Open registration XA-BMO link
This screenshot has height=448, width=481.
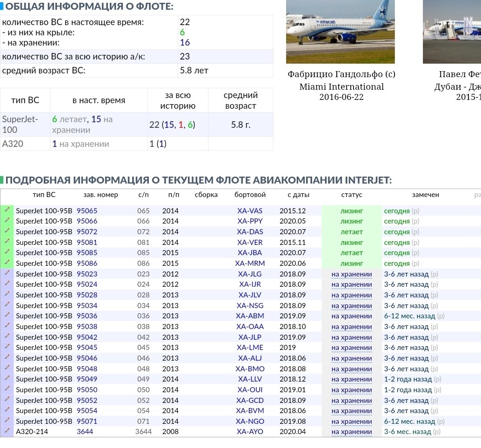coord(250,369)
